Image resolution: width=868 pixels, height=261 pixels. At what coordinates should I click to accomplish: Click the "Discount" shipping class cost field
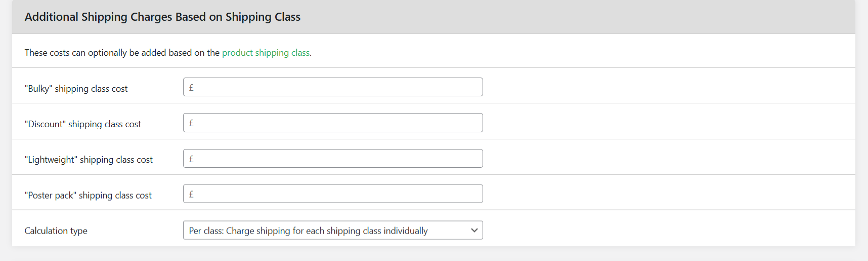pos(333,123)
